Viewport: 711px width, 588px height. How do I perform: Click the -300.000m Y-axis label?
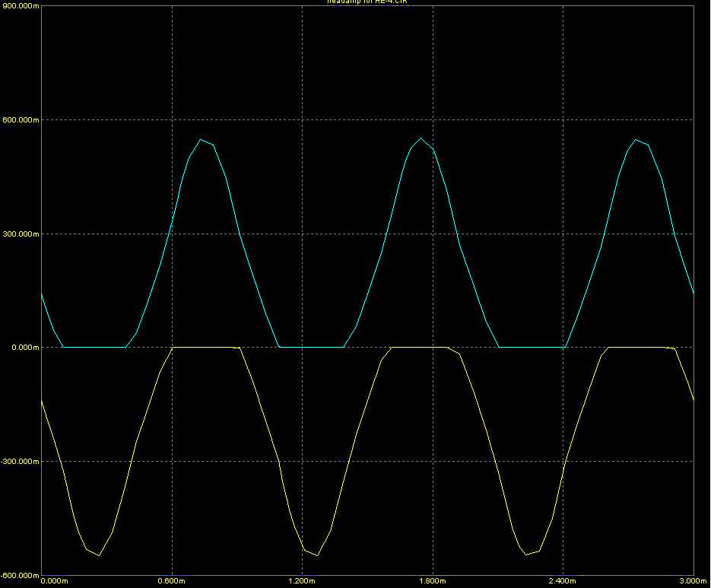pyautogui.click(x=18, y=461)
